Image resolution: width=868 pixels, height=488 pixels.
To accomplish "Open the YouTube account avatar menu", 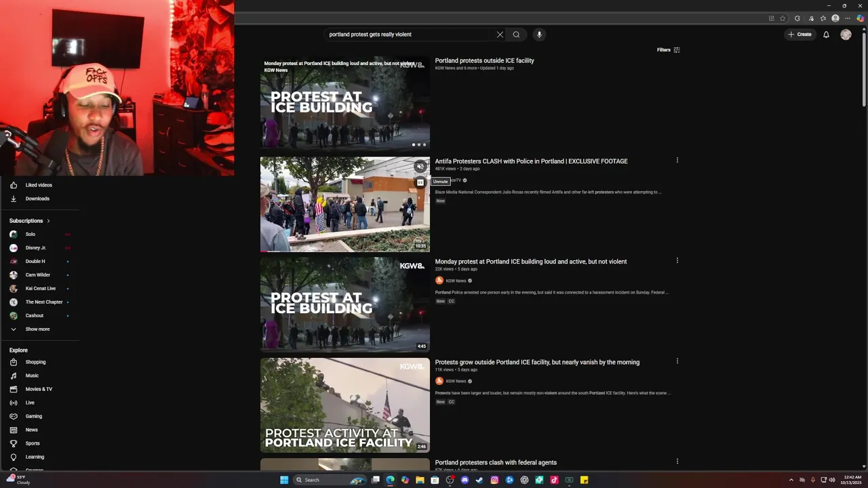I will pos(846,35).
